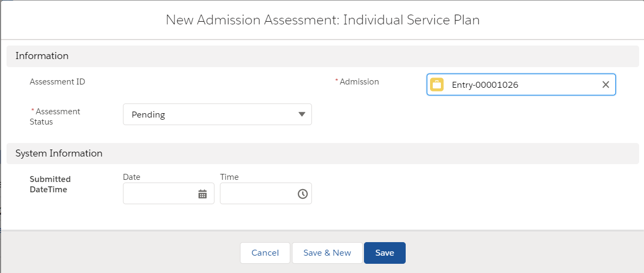Click the Submitted DateTime label
This screenshot has width=644, height=273.
[x=50, y=184]
